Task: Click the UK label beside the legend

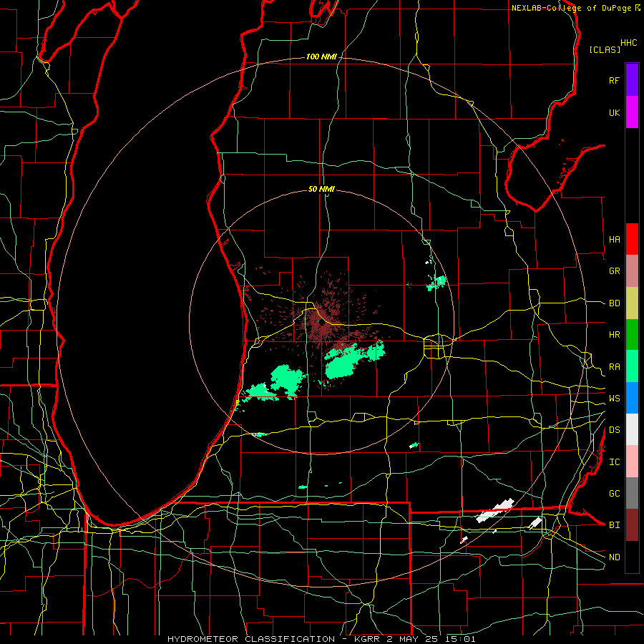Action: [614, 113]
